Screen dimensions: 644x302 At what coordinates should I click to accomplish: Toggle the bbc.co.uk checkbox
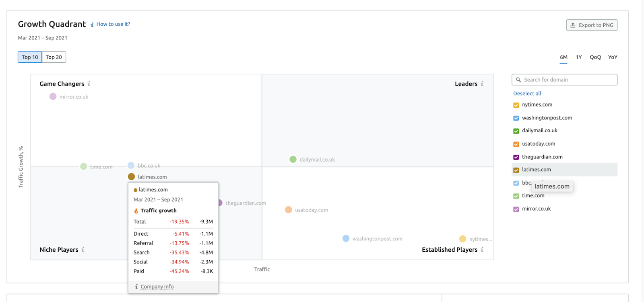tap(516, 183)
